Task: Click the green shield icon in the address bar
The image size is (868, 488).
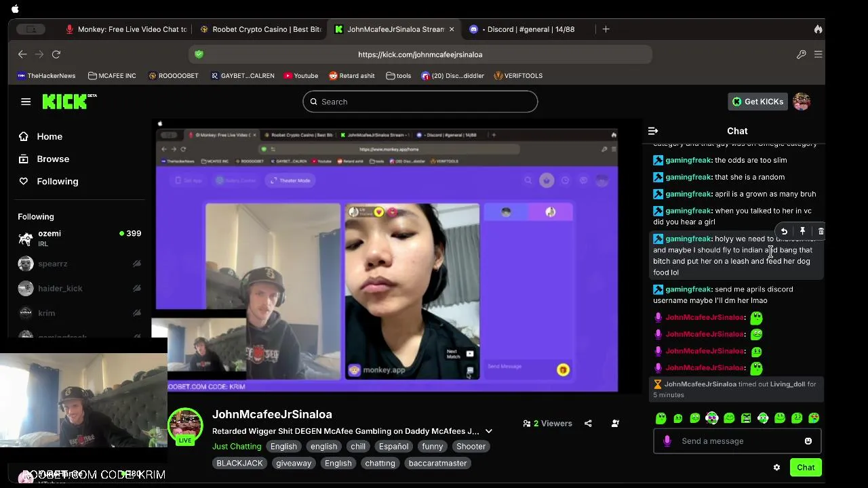Action: [199, 54]
